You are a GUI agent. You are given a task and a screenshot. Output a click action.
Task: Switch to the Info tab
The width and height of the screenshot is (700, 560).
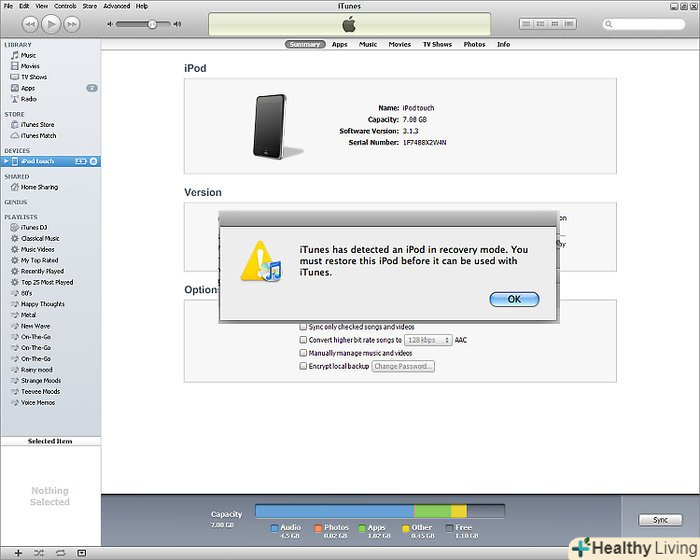point(504,44)
